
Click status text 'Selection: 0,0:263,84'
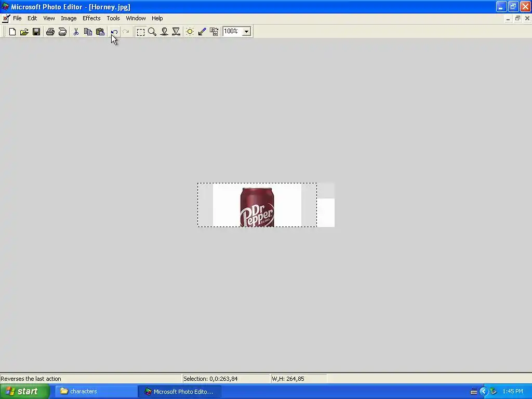[x=210, y=379]
